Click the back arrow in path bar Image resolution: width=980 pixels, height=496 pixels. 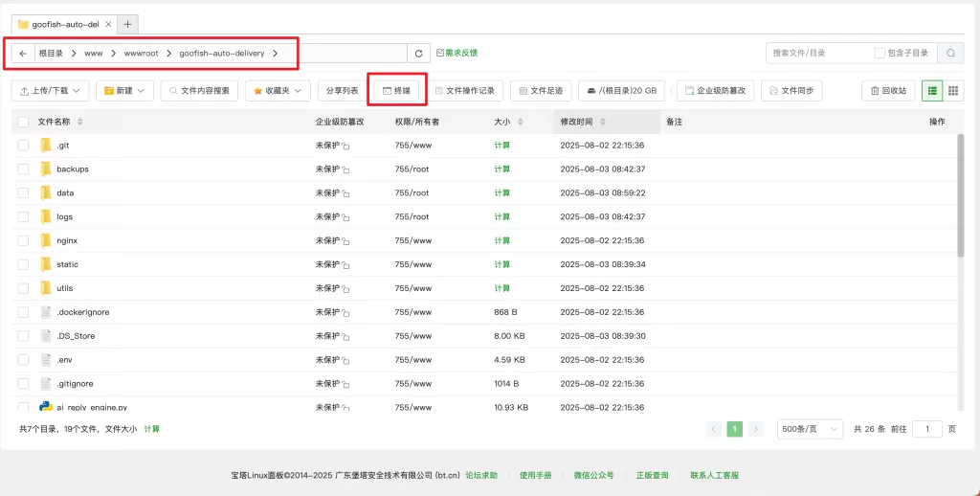(x=23, y=54)
